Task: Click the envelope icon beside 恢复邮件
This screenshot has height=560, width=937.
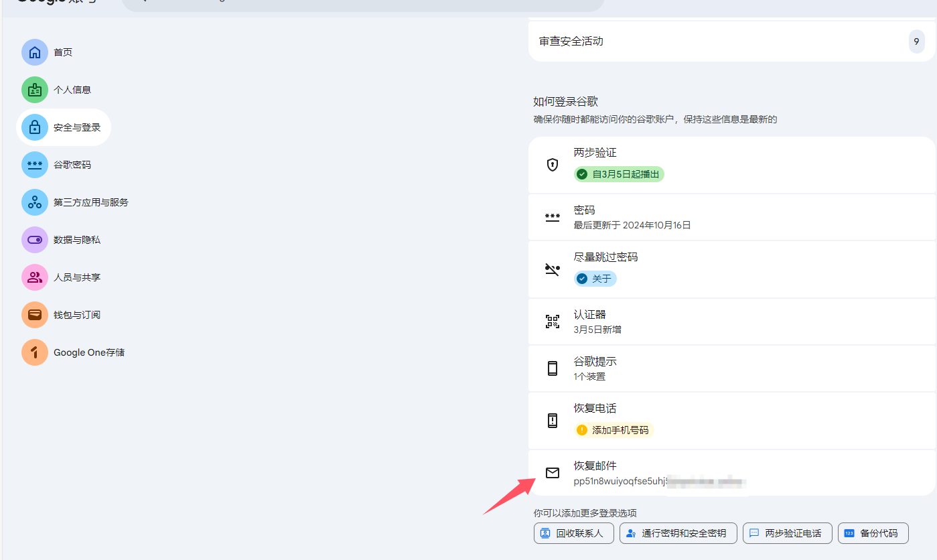Action: pos(553,473)
